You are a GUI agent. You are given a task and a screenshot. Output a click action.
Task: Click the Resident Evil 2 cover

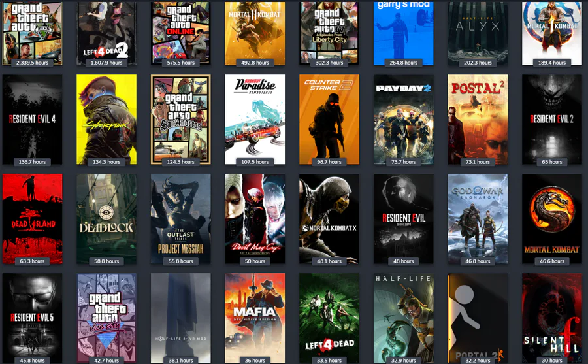click(x=552, y=120)
